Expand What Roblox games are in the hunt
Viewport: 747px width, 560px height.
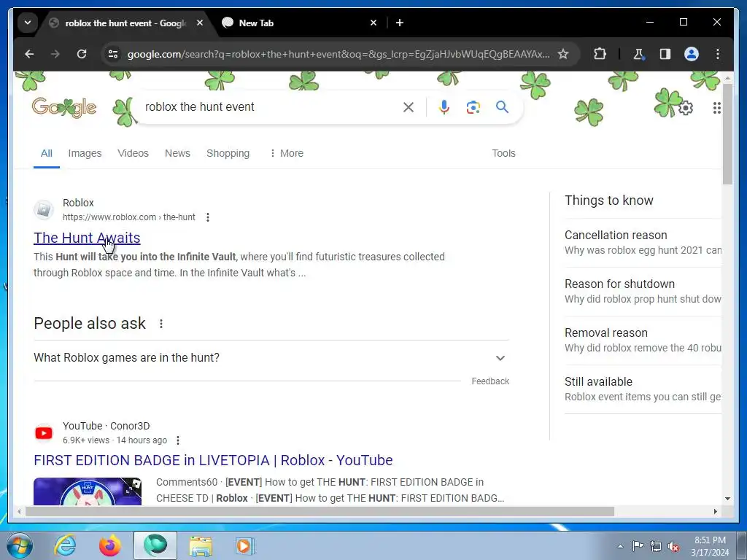(x=271, y=357)
